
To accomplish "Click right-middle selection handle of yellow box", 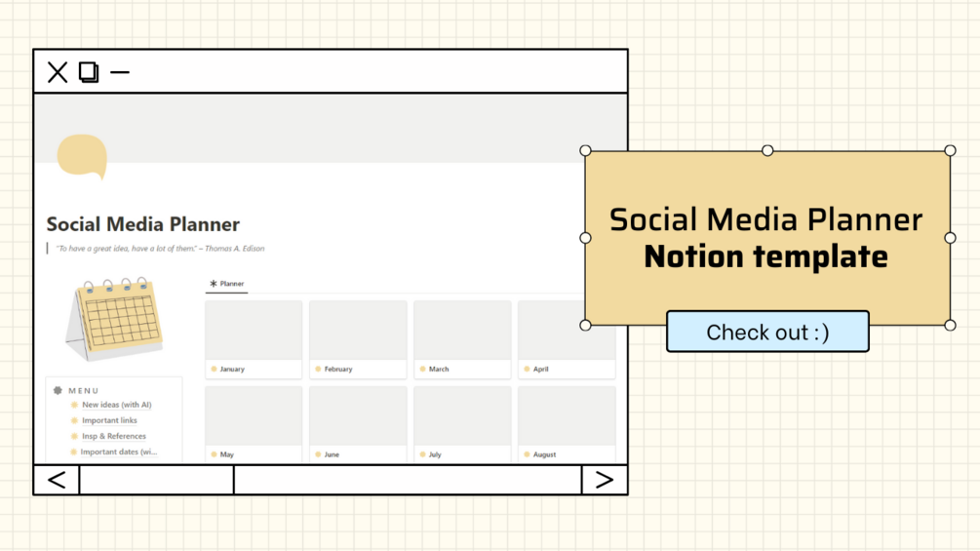I will 950,238.
